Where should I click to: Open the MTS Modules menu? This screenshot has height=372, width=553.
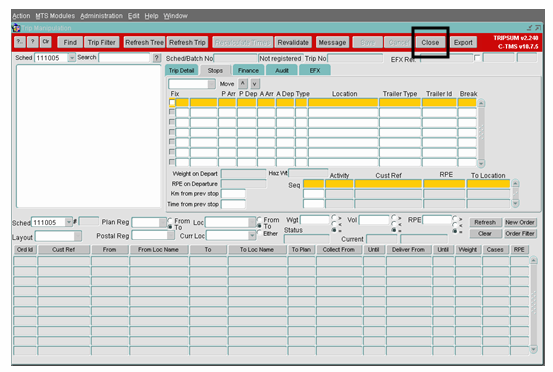[x=55, y=16]
